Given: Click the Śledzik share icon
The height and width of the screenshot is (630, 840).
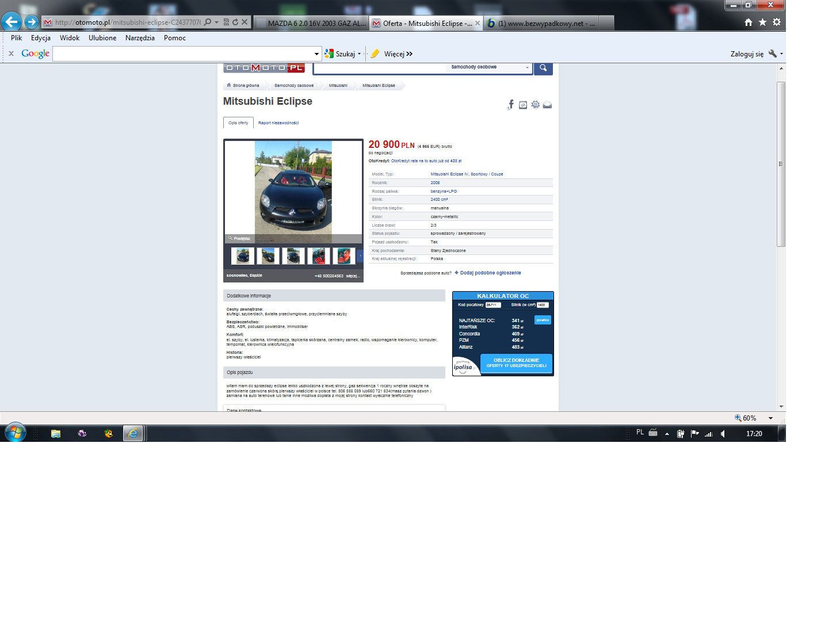Looking at the screenshot, I should click(x=535, y=105).
